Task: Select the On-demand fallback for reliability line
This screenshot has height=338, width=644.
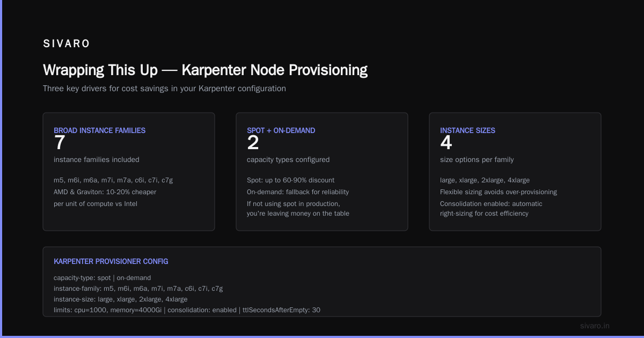Action: tap(298, 192)
